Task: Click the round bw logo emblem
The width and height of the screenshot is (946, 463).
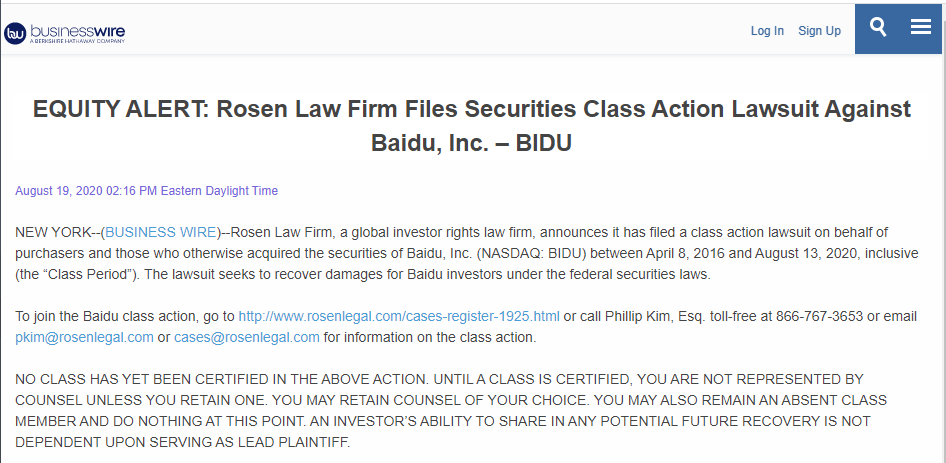Action: 14,33
